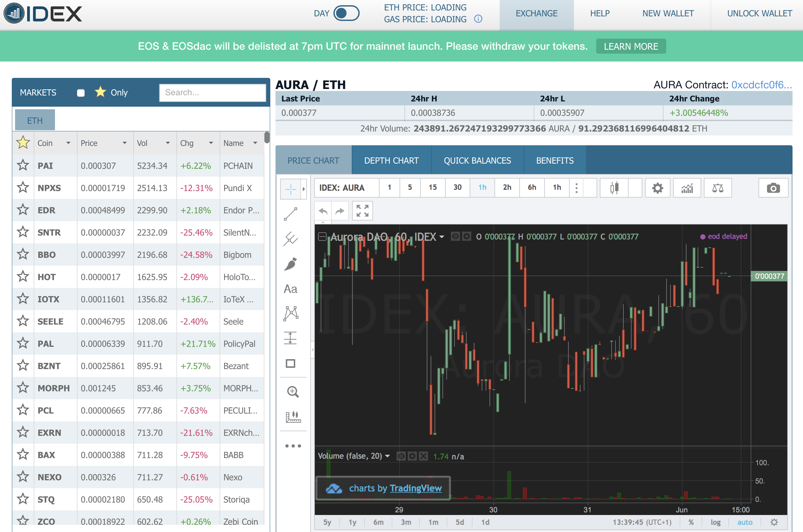This screenshot has height=532, width=803.
Task: Set chart range to 5d
Action: [x=460, y=522]
